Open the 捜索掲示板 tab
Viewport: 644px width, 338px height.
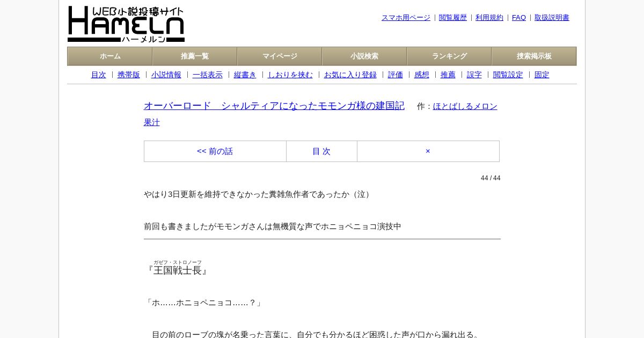tap(534, 56)
